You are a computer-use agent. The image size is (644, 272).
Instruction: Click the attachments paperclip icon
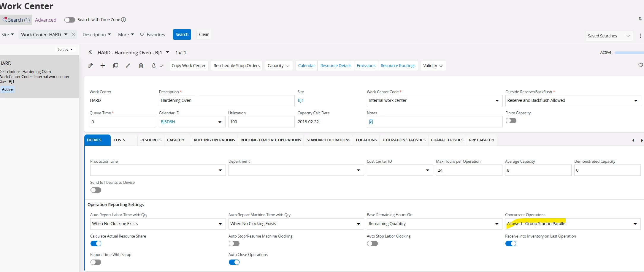click(91, 66)
